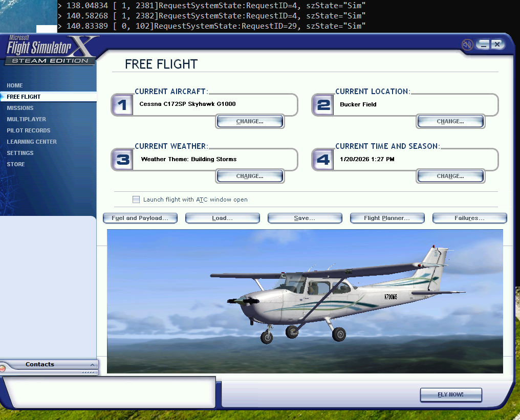
Task: Open the Flight Planner dialog
Action: pyautogui.click(x=387, y=218)
